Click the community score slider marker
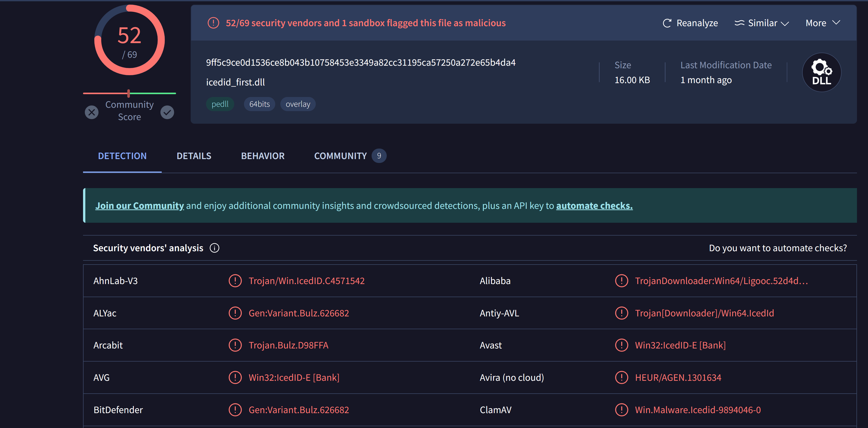Screen dimensions: 868x428 pos(129,93)
